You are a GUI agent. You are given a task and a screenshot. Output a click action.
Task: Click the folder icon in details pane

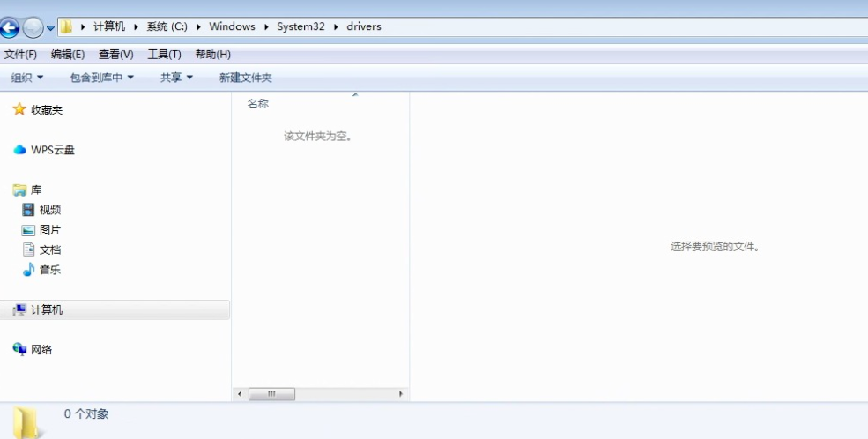[x=26, y=422]
